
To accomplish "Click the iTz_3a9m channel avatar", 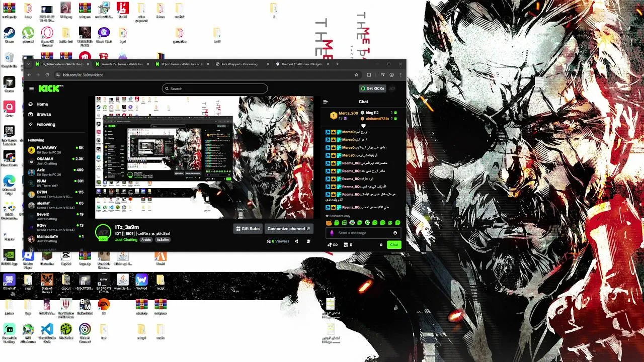I will coord(103,232).
